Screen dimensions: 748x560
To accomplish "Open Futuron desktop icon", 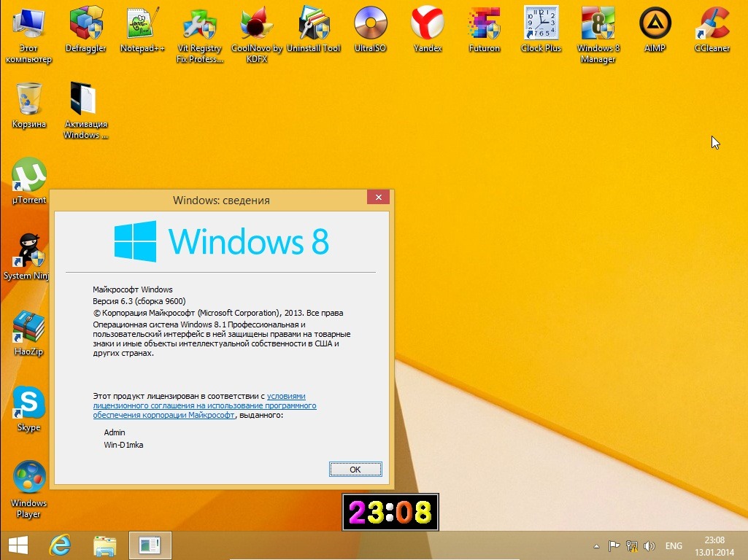I will tap(485, 28).
